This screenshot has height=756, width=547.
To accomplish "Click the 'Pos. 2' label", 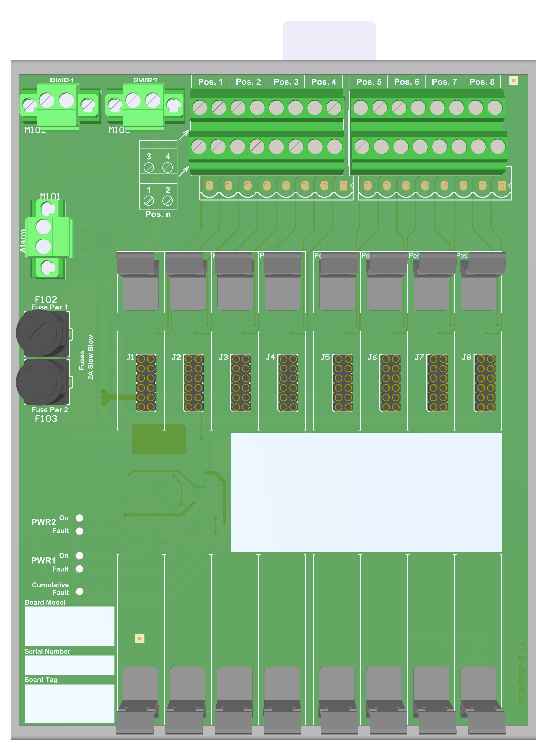I will tap(248, 82).
